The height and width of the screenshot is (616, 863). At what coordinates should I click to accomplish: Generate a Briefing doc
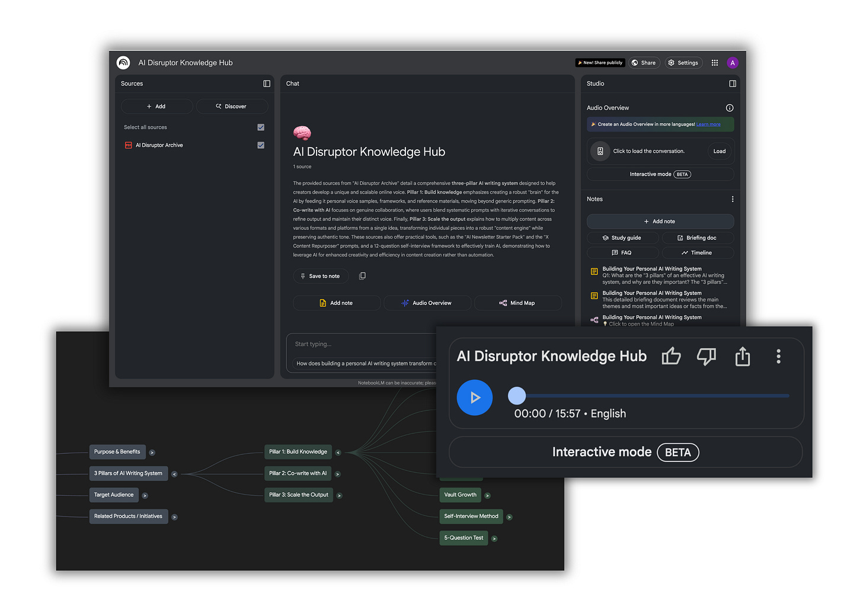(698, 238)
